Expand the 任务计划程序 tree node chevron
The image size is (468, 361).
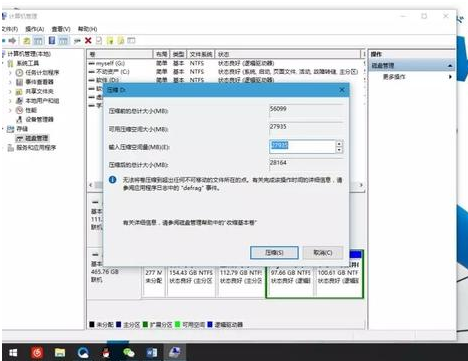point(10,73)
